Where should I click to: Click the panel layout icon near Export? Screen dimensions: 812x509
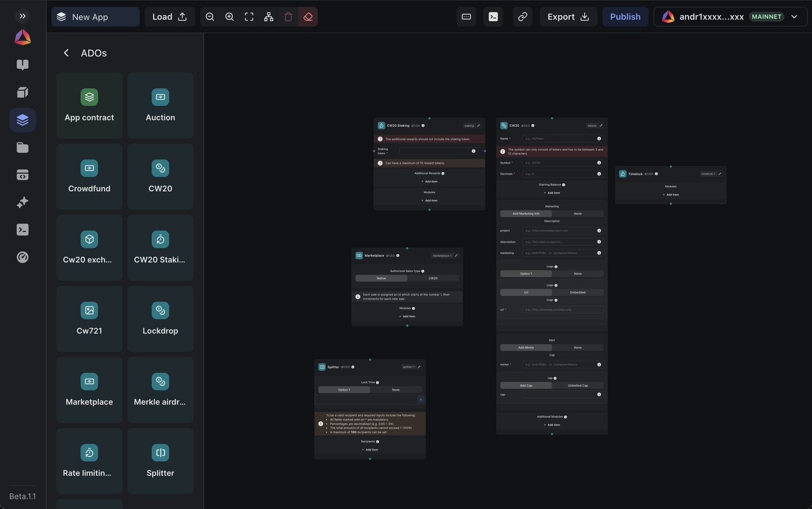(466, 17)
